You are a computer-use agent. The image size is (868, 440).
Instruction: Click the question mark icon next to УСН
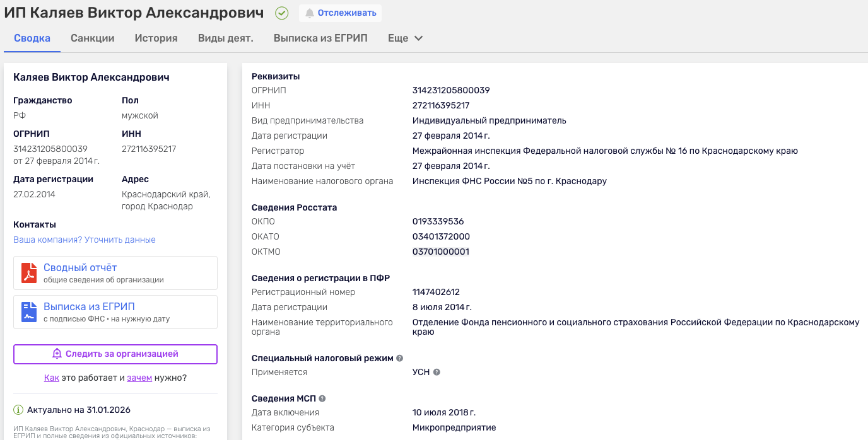pos(437,372)
